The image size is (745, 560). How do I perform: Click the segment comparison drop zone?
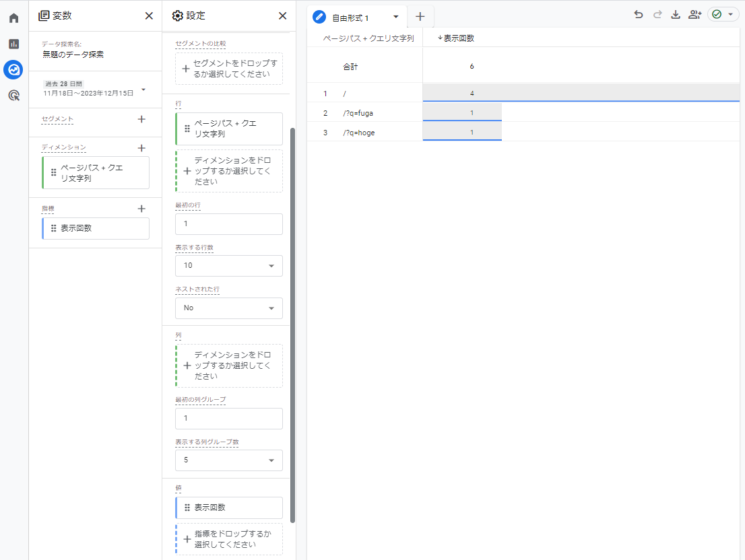[x=229, y=69]
